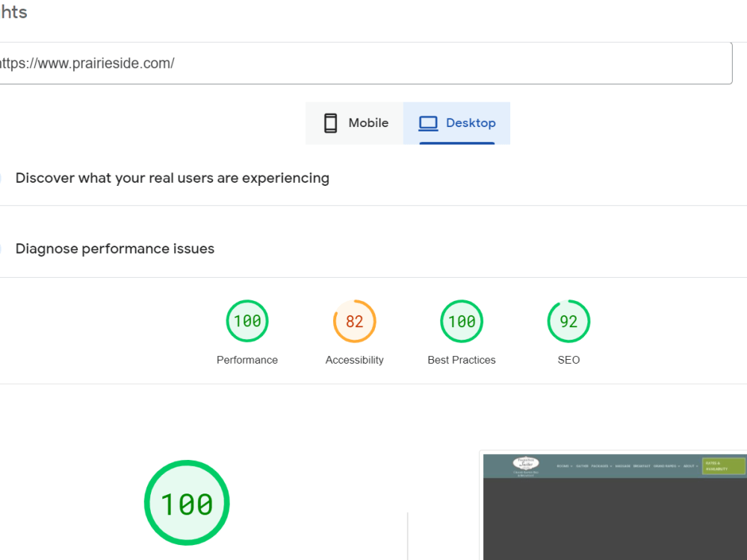Screen dimensions: 747x560
Task: Click the Diagnose performance issues heading
Action: coord(115,249)
